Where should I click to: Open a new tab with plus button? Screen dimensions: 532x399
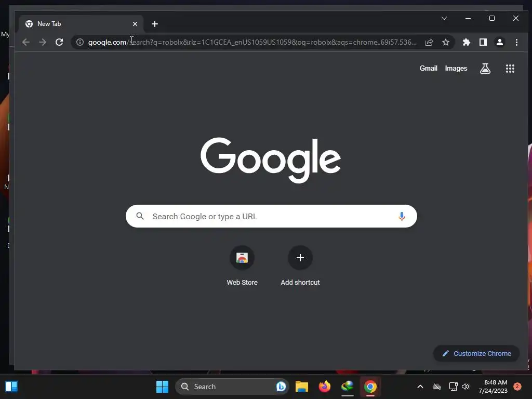tap(155, 24)
